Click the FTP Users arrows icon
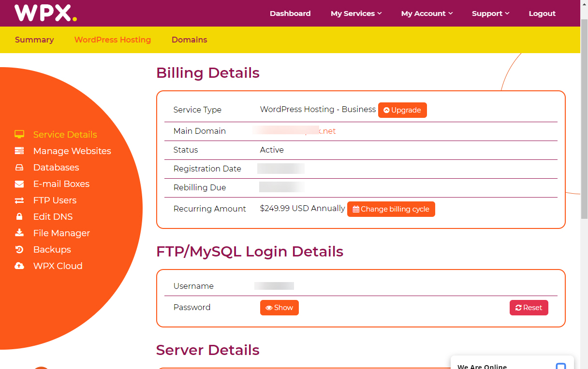Screen dimensions: 588x369 coord(19,200)
